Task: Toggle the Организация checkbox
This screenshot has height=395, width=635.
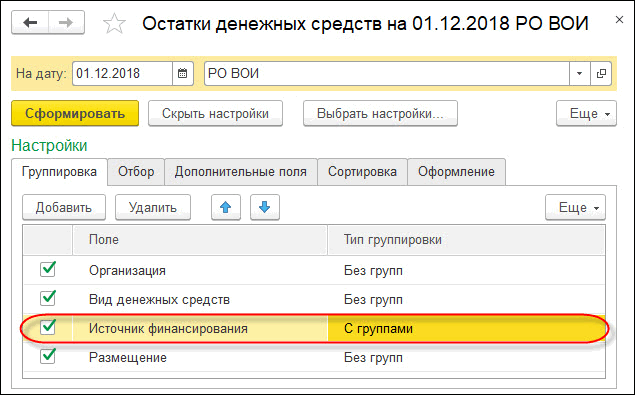Action: [x=48, y=269]
